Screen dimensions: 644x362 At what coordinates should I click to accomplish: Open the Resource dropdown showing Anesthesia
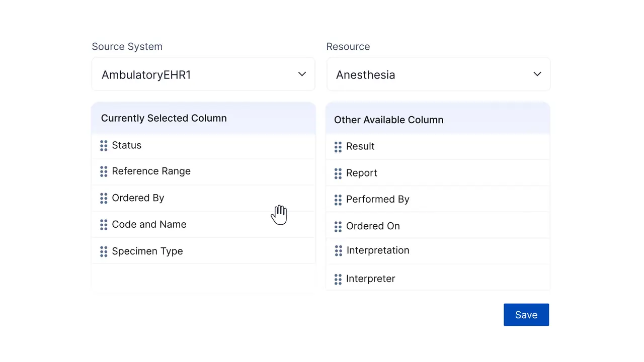point(438,74)
